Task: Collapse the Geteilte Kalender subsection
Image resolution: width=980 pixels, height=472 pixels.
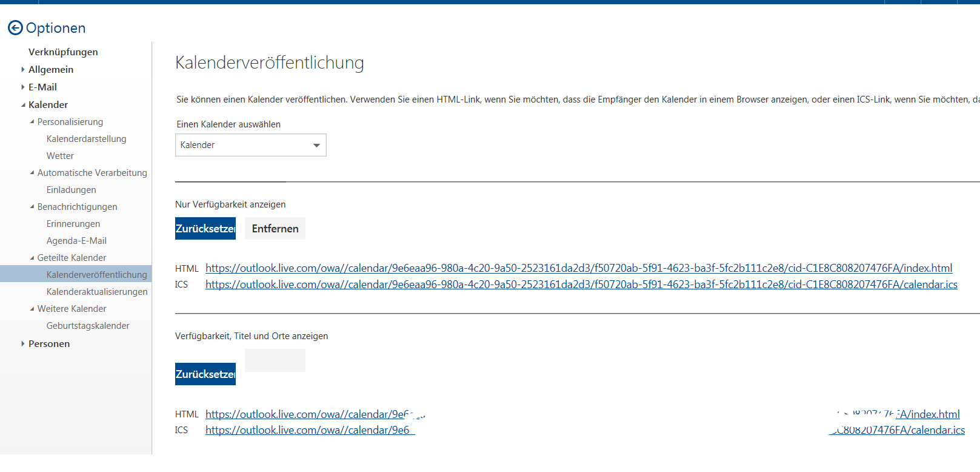Action: pyautogui.click(x=32, y=258)
